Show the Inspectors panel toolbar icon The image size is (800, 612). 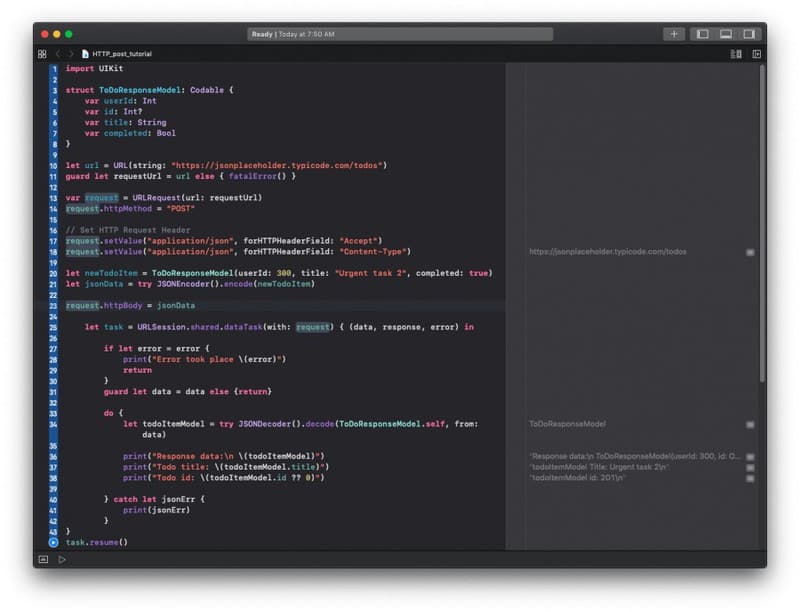[x=751, y=34]
